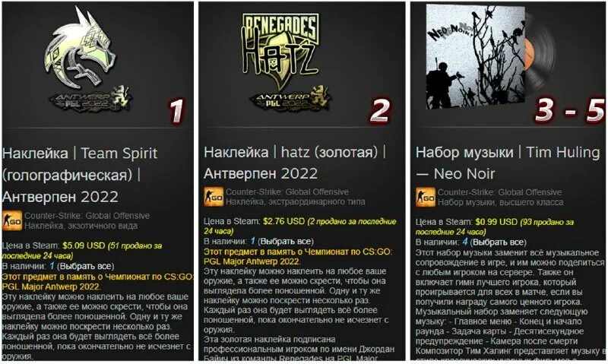Click the $5.09 USD Steam price
The height and width of the screenshot is (364, 608).
[84, 245]
